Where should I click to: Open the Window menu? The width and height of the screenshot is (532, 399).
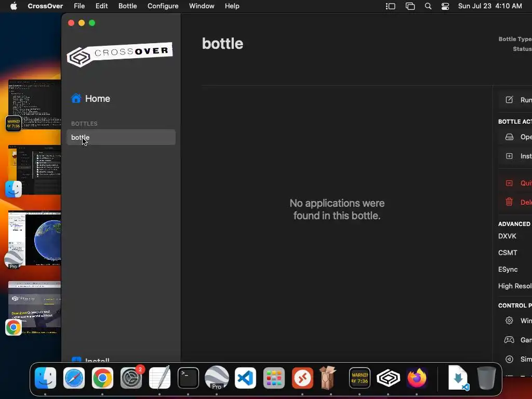point(202,6)
